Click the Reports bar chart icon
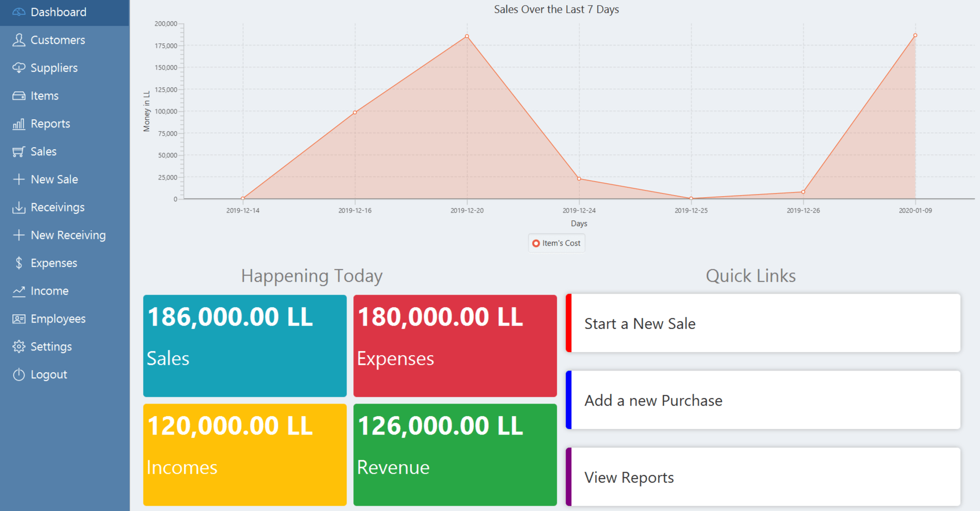 tap(19, 124)
